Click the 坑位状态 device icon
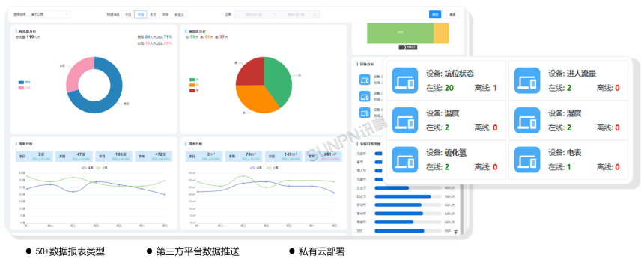The image size is (644, 270). pos(405,80)
